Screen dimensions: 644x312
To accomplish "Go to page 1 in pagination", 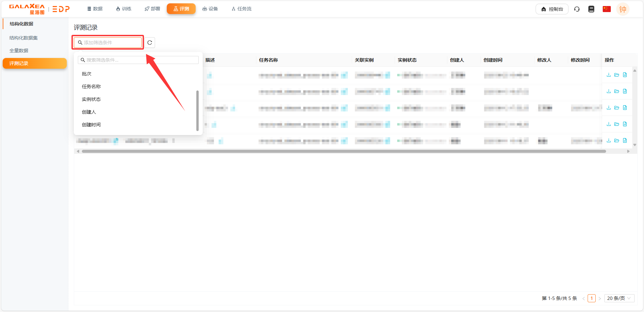I will pos(591,298).
